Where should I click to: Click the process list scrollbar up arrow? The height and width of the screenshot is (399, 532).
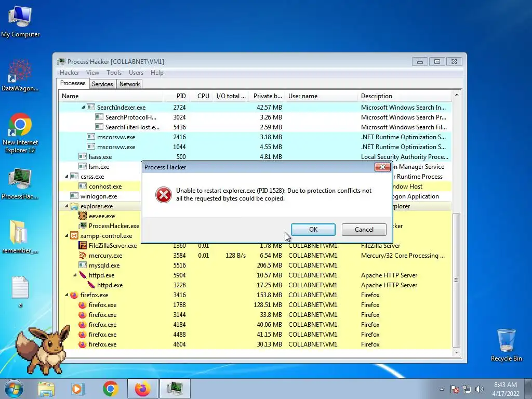point(456,95)
